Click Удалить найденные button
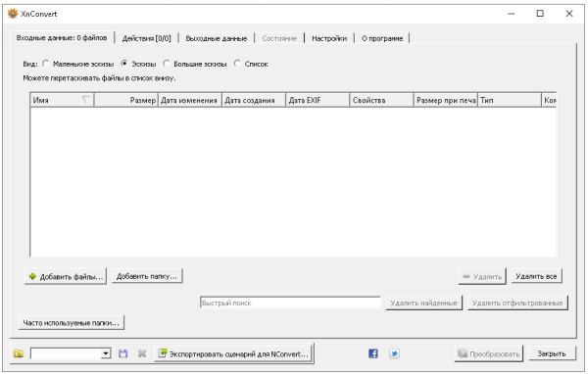The height and width of the screenshot is (374, 588). [x=424, y=303]
